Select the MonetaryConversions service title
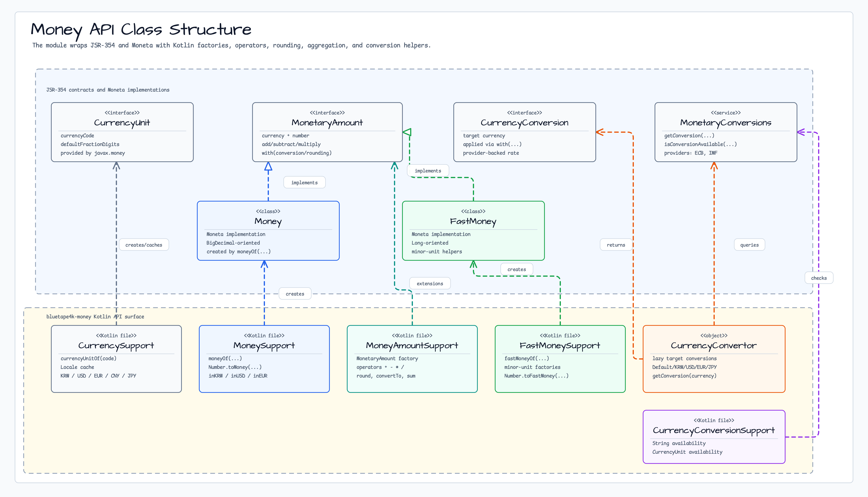This screenshot has height=497, width=868. click(x=726, y=122)
